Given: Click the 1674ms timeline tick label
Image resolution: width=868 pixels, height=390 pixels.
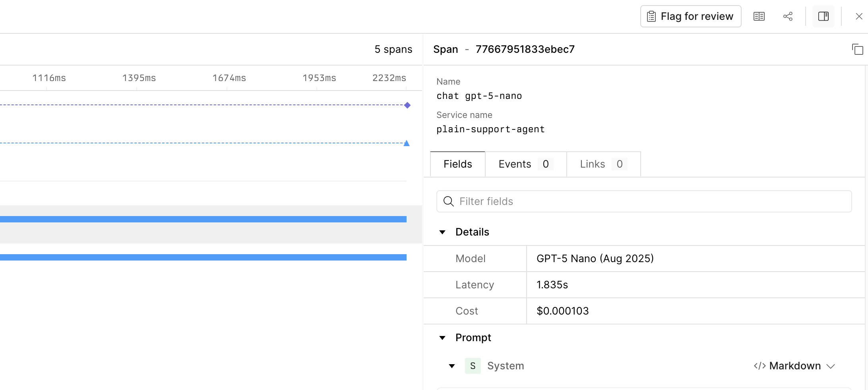Looking at the screenshot, I should [229, 78].
